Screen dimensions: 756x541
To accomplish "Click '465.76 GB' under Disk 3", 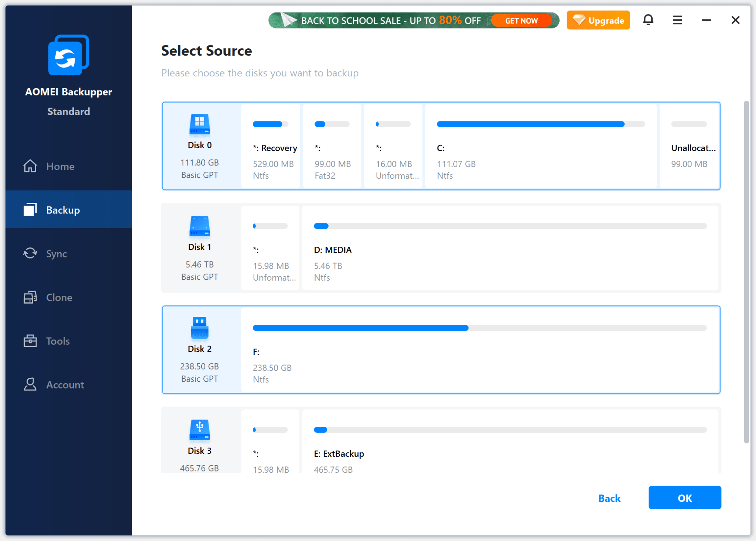I will [x=200, y=468].
